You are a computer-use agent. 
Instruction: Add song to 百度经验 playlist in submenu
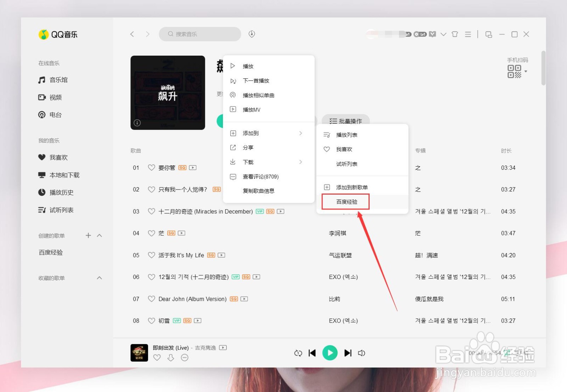(x=362, y=202)
